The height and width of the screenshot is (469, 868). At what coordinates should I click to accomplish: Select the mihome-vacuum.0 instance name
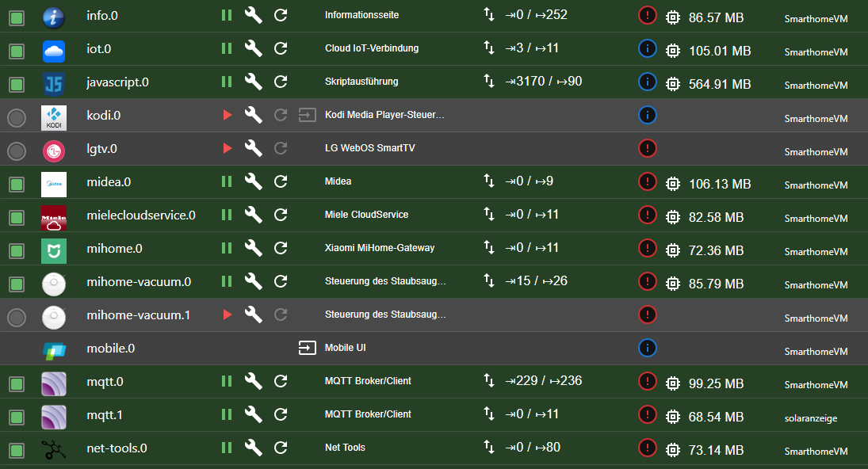139,281
